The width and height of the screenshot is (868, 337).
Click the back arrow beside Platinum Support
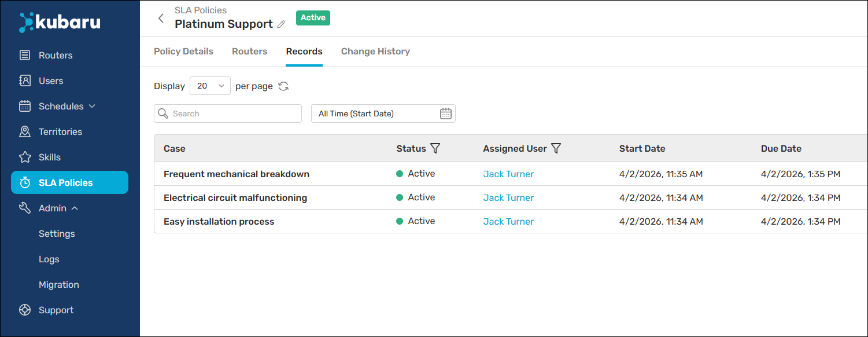tap(161, 19)
